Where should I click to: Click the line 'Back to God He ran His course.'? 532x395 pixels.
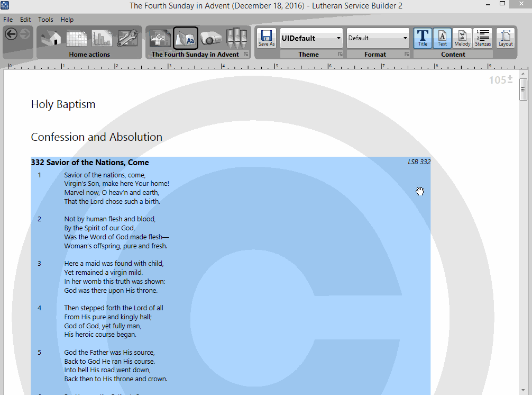tap(109, 361)
